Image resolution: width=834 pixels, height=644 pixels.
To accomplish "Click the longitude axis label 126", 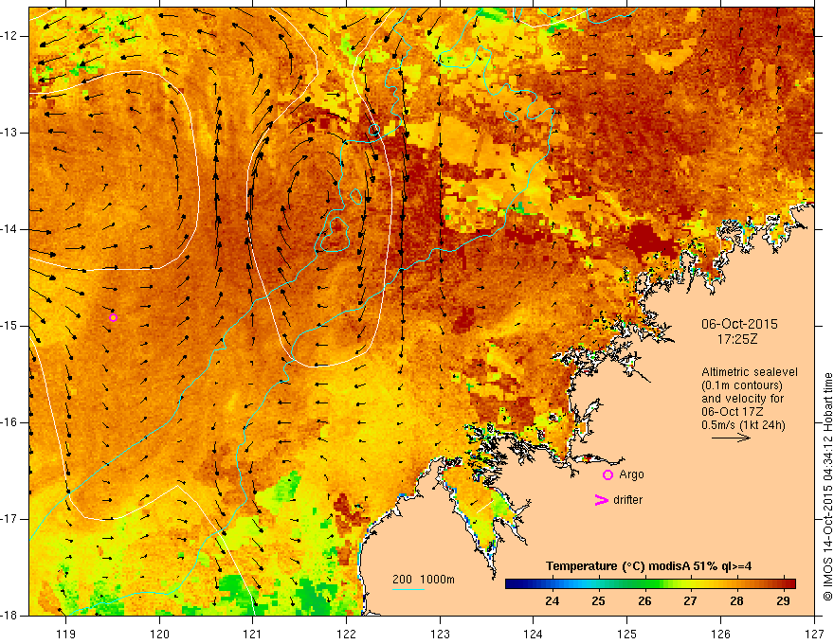I will click(720, 634).
